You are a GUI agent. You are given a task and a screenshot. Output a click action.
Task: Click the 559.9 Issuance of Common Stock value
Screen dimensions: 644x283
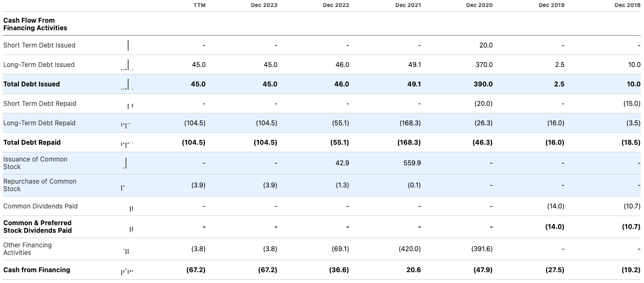[411, 163]
